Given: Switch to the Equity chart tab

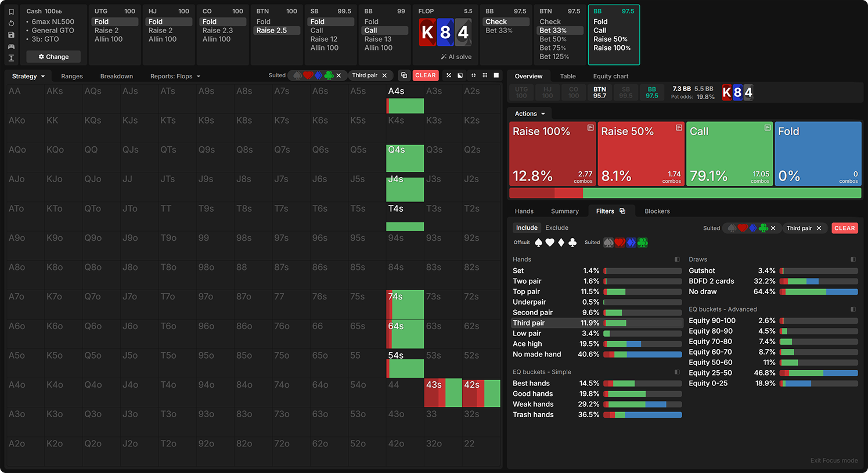Looking at the screenshot, I should tap(611, 76).
